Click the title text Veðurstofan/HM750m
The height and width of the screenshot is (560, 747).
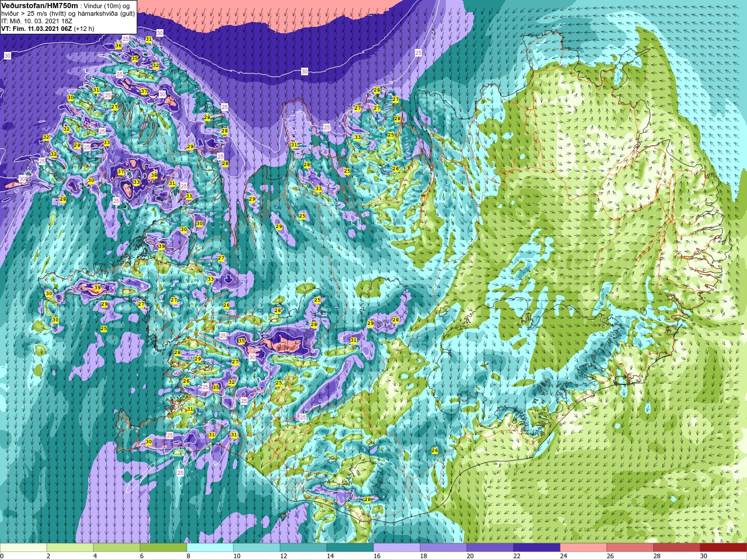[x=40, y=5]
